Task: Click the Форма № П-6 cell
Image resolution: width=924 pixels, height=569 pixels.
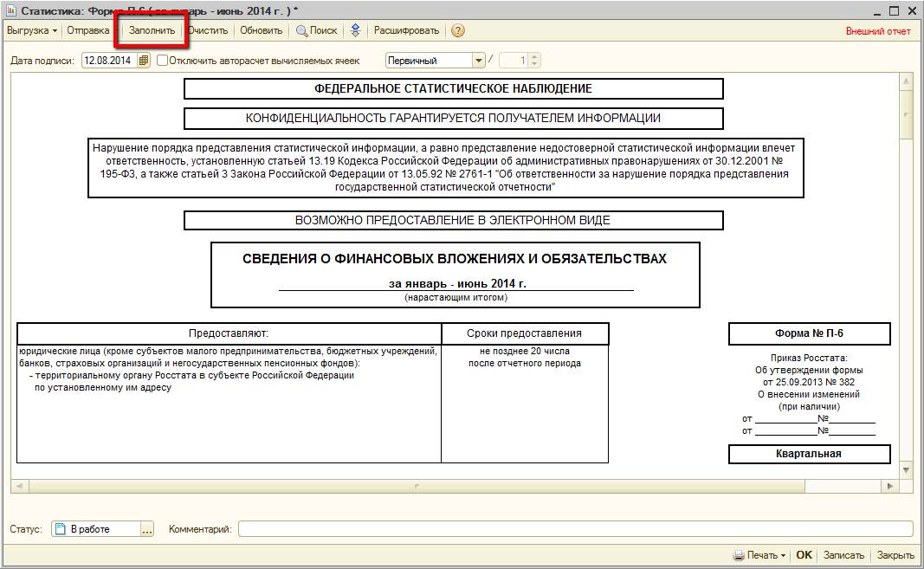Action: pyautogui.click(x=809, y=333)
